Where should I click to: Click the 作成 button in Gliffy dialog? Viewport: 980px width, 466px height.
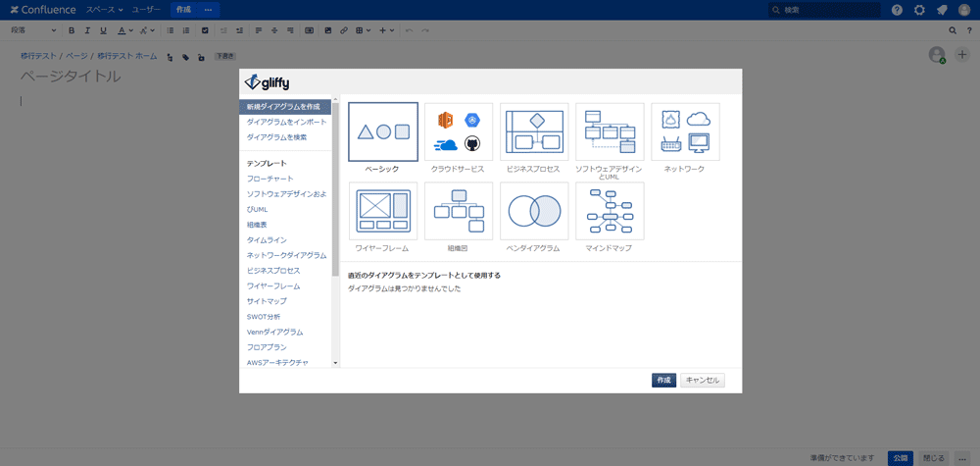663,381
